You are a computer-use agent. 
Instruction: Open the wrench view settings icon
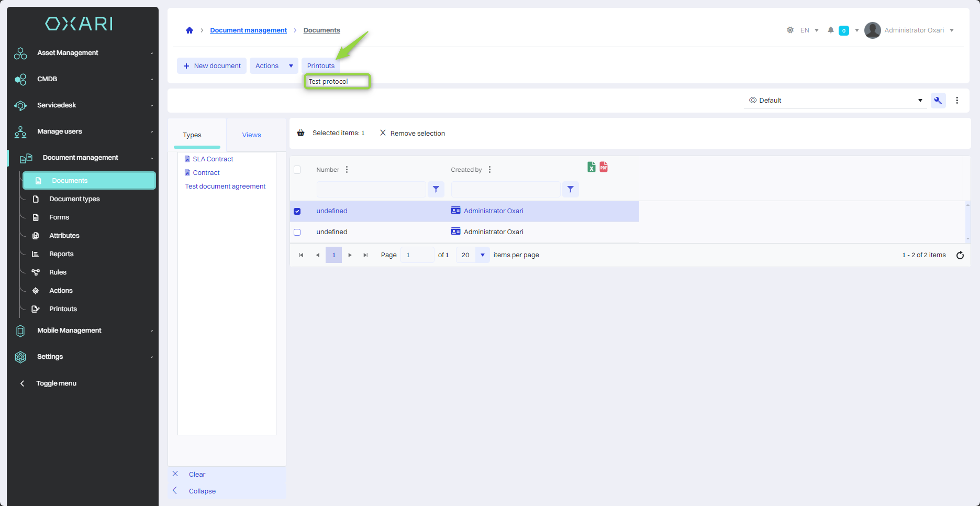tap(938, 101)
